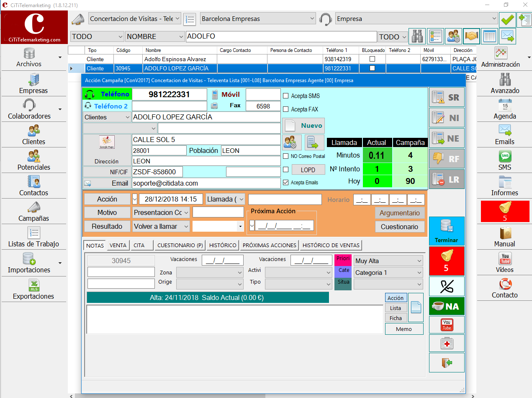Image resolution: width=532 pixels, height=398 pixels.
Task: Uncheck the Acepta Emails checkbox
Action: pyautogui.click(x=286, y=183)
